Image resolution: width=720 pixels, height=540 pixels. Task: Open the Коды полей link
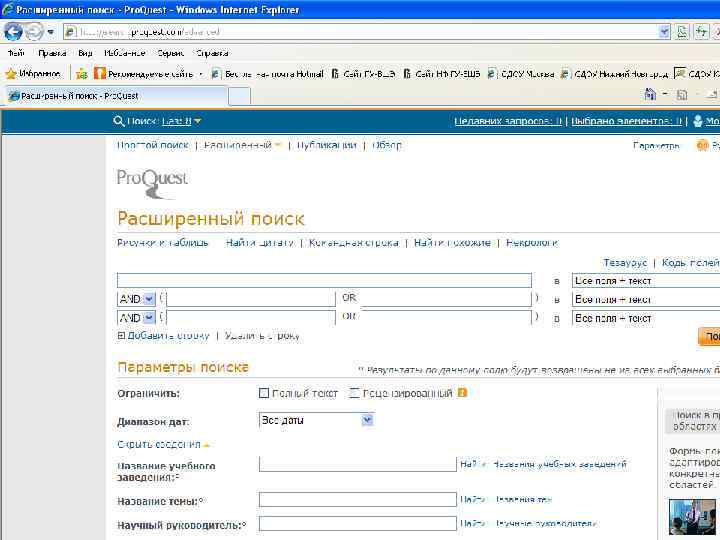pos(690,263)
